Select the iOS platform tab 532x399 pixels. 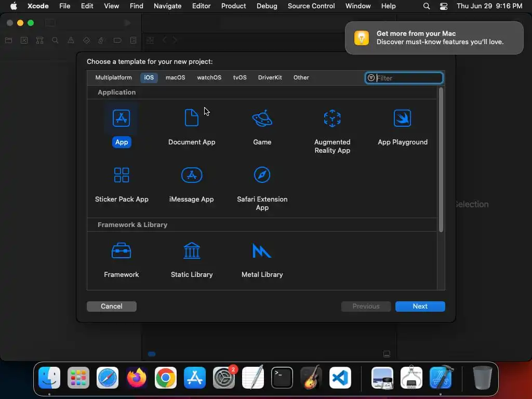149,77
